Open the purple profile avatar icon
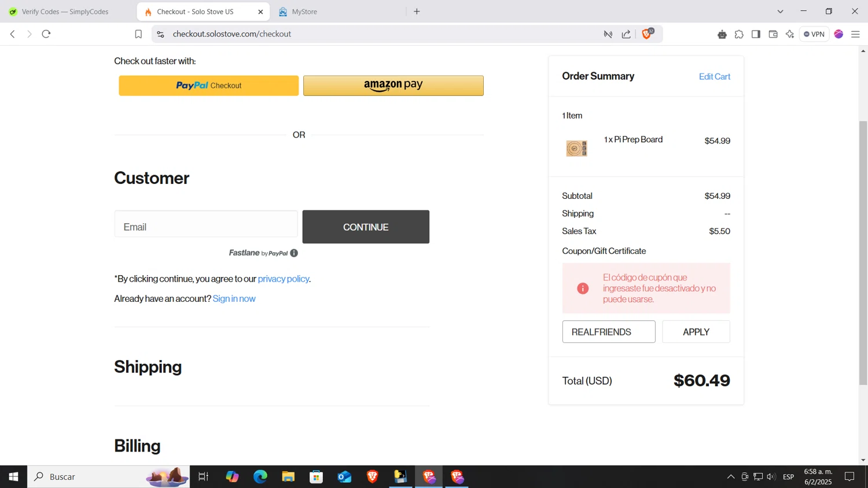Screen dimensions: 868x488 pos(838,34)
